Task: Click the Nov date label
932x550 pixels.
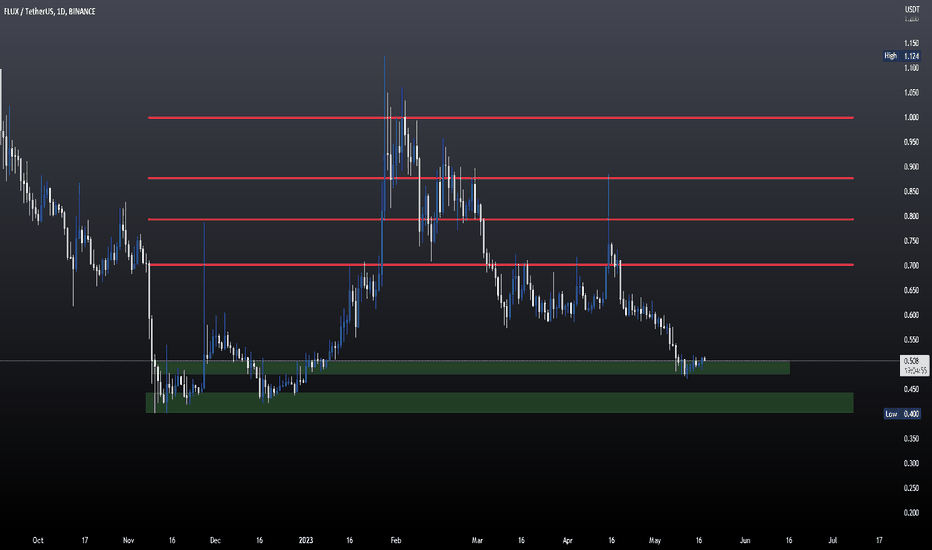Action: [x=128, y=540]
